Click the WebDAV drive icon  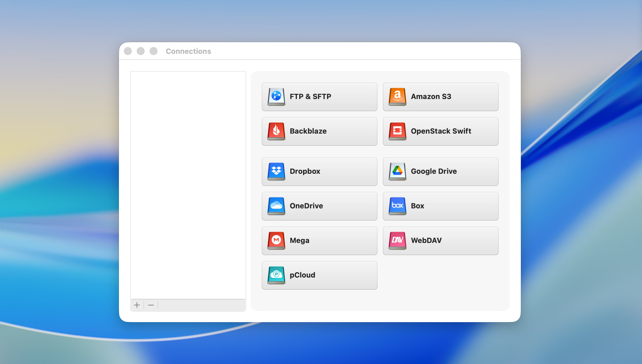tap(397, 240)
